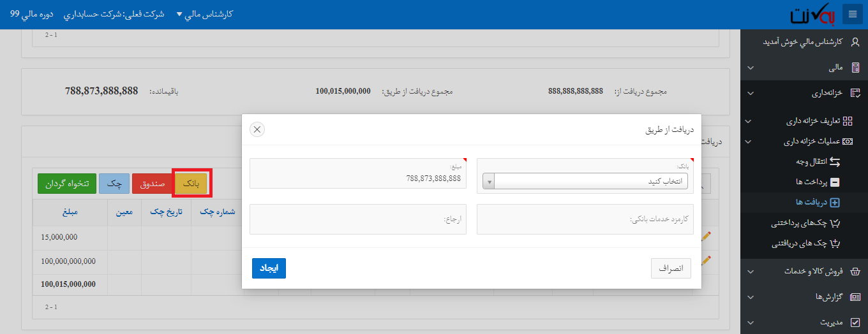This screenshot has width=868, height=334.
Task: Click the کارمزد خدمات بانکی input field
Action: click(x=585, y=219)
